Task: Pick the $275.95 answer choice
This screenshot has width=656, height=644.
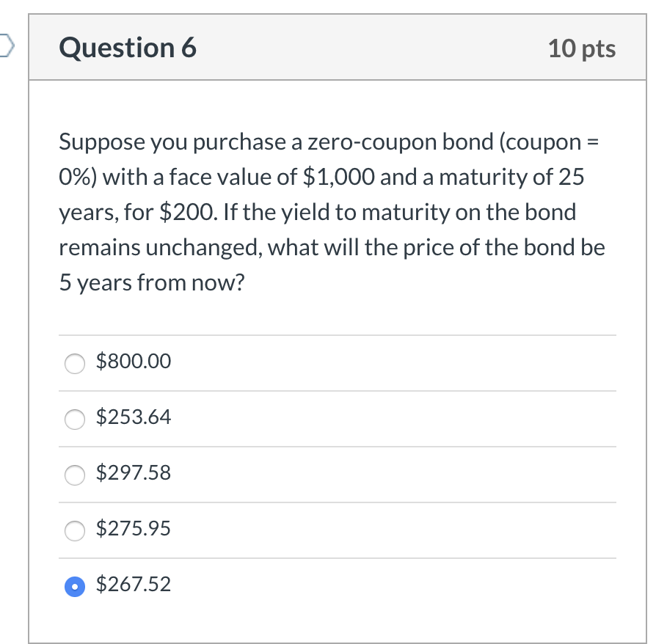Action: pyautogui.click(x=74, y=531)
